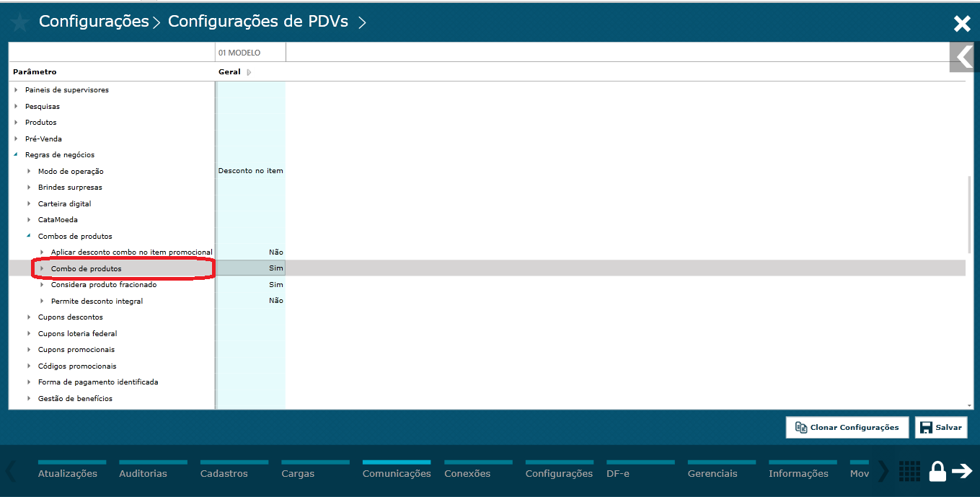Close the Configurações de PDVs screen
Screen dimensions: 980x497
pyautogui.click(x=962, y=24)
